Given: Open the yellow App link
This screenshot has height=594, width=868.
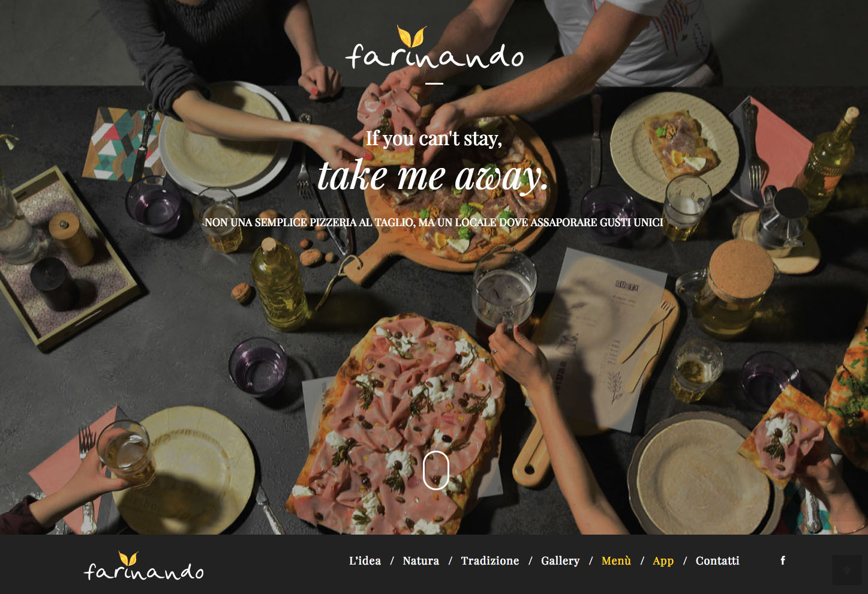Looking at the screenshot, I should 663,561.
